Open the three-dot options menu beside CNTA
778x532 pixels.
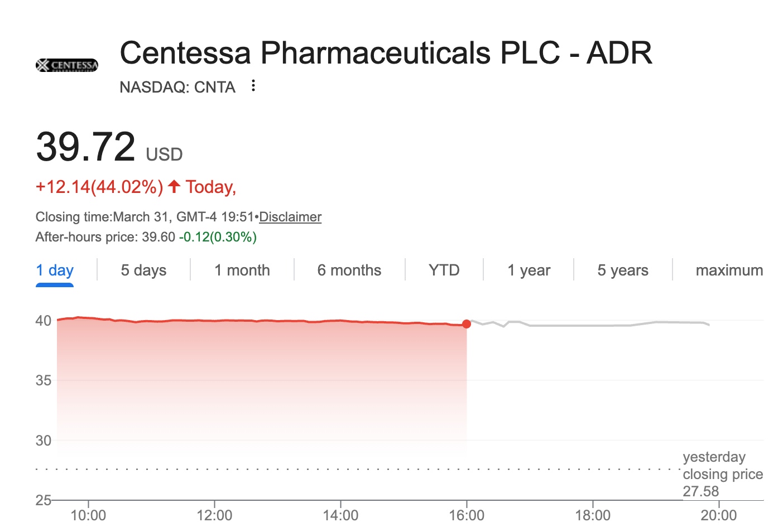[253, 84]
